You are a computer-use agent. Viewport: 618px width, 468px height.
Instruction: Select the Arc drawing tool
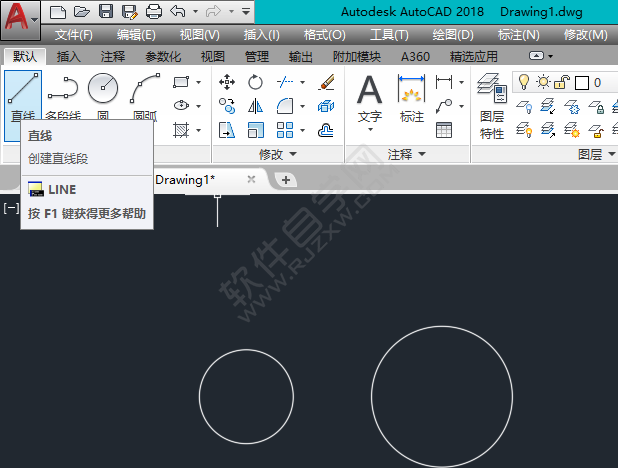click(145, 88)
